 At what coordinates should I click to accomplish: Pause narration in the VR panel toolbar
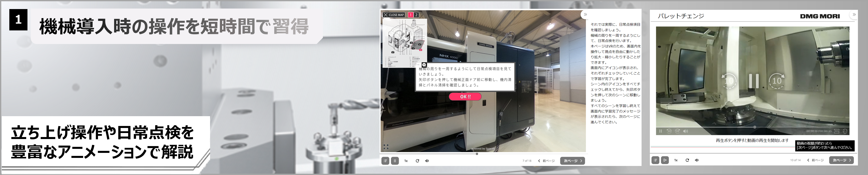(395, 161)
